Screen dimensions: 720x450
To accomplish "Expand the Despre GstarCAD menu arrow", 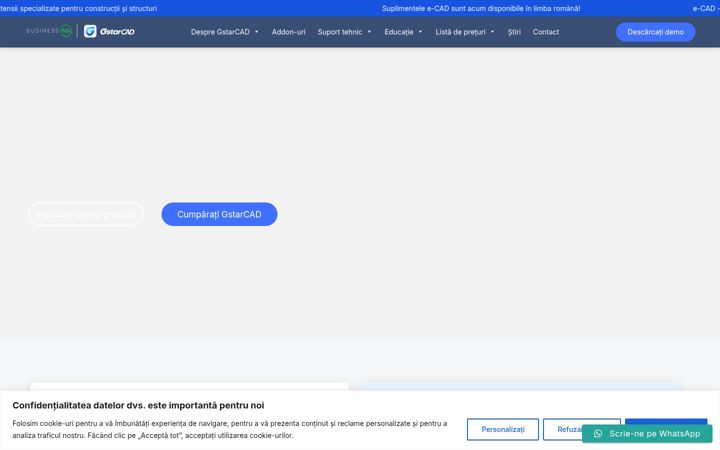I will pyautogui.click(x=257, y=32).
